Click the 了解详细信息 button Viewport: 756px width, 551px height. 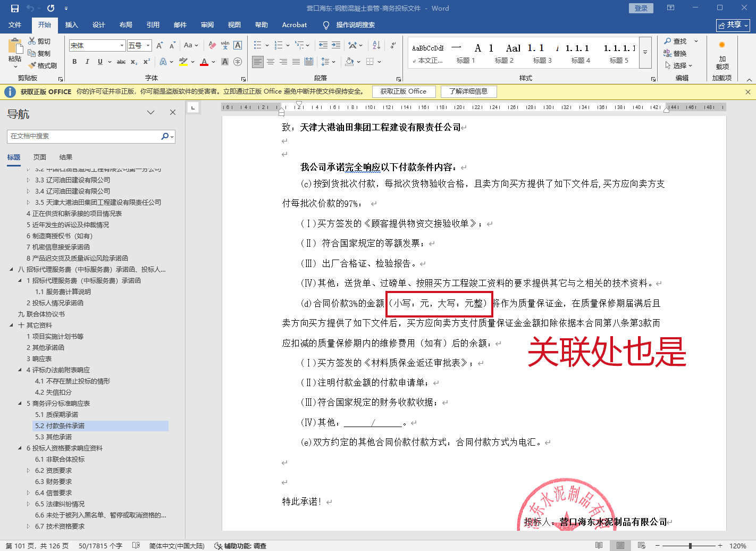coord(468,91)
